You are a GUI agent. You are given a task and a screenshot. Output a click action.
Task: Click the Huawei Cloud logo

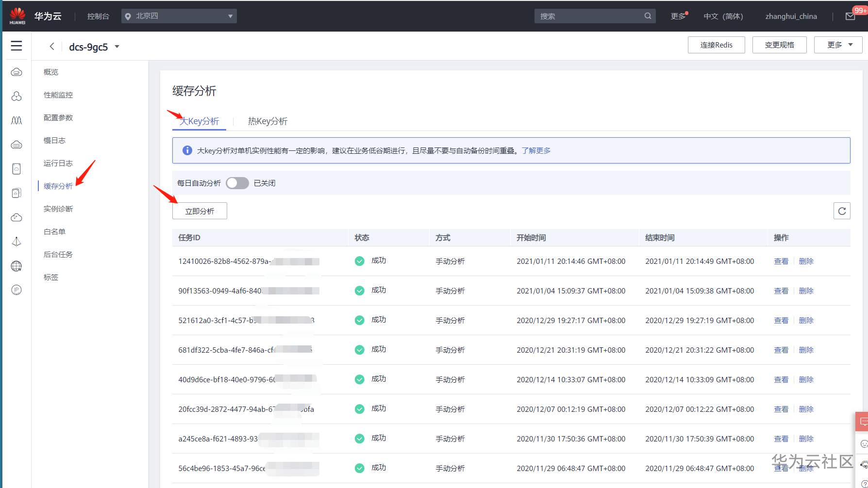pos(17,16)
